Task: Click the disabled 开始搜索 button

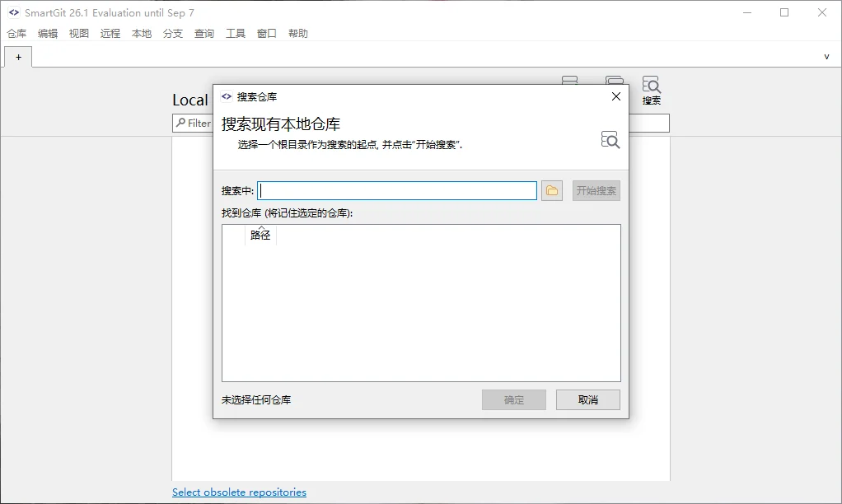Action: click(596, 190)
